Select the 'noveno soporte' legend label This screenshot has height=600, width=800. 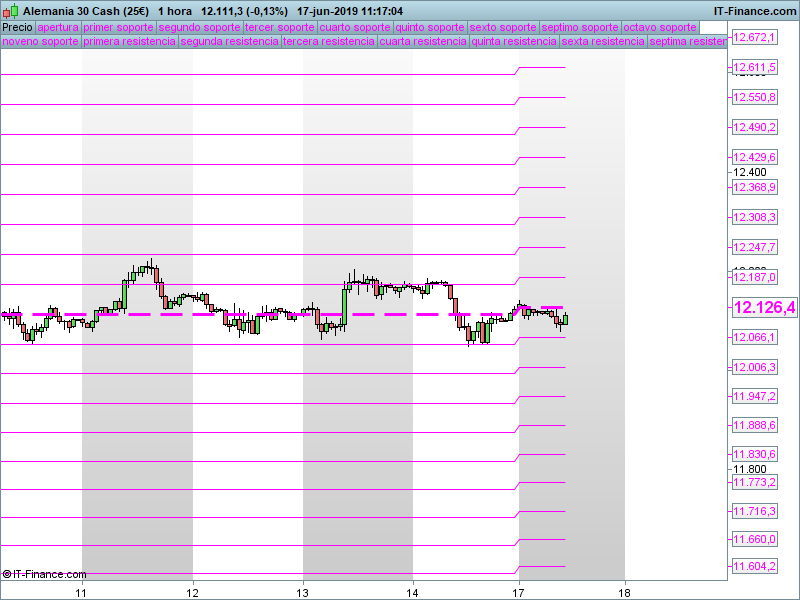tap(40, 42)
